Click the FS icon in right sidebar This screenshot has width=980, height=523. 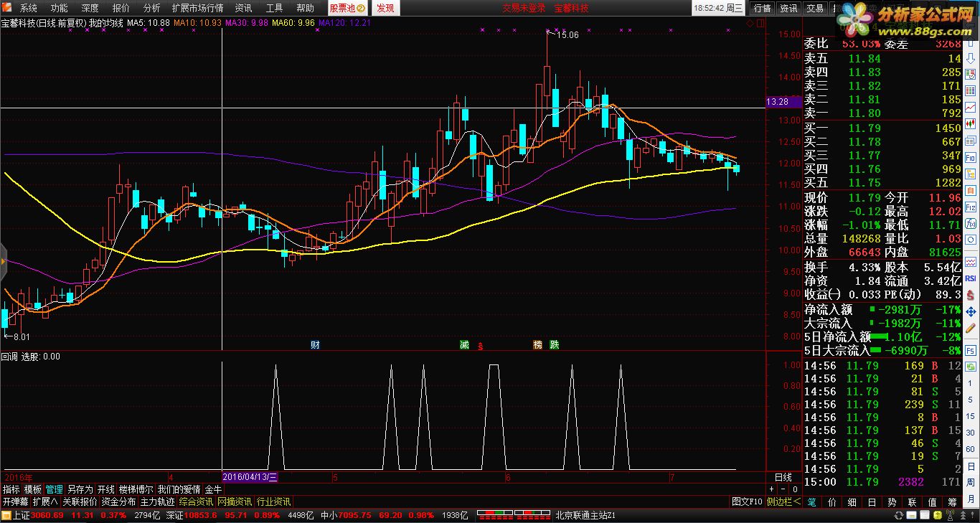tap(971, 349)
